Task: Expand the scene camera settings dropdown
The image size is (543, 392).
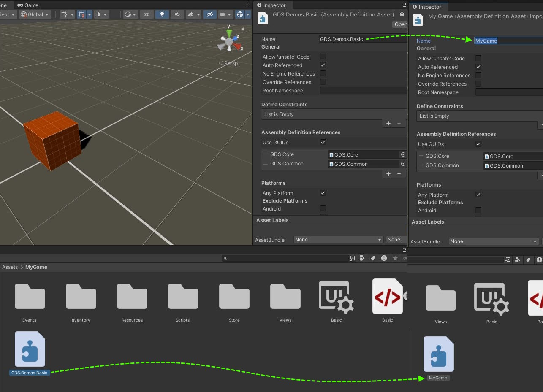Action: (226, 14)
